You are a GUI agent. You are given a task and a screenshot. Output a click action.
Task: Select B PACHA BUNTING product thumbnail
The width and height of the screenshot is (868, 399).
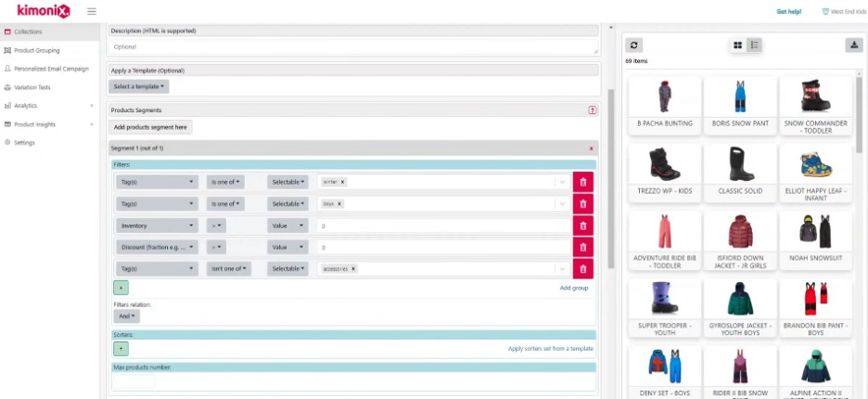664,96
